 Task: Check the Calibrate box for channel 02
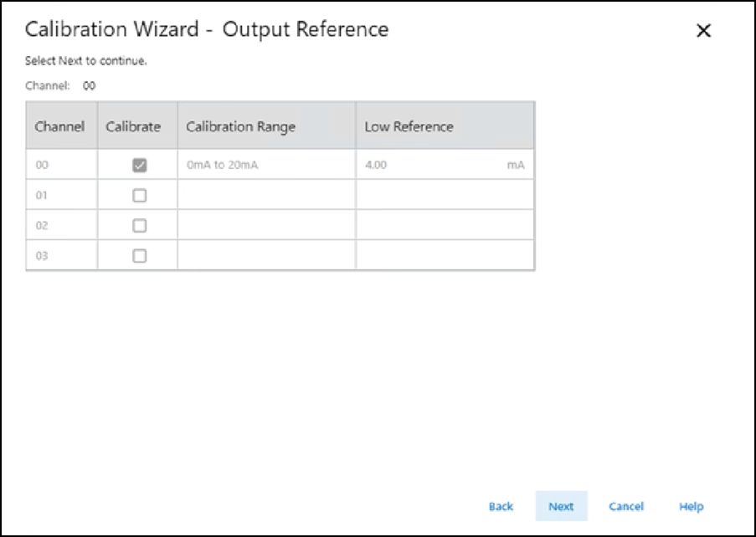140,226
